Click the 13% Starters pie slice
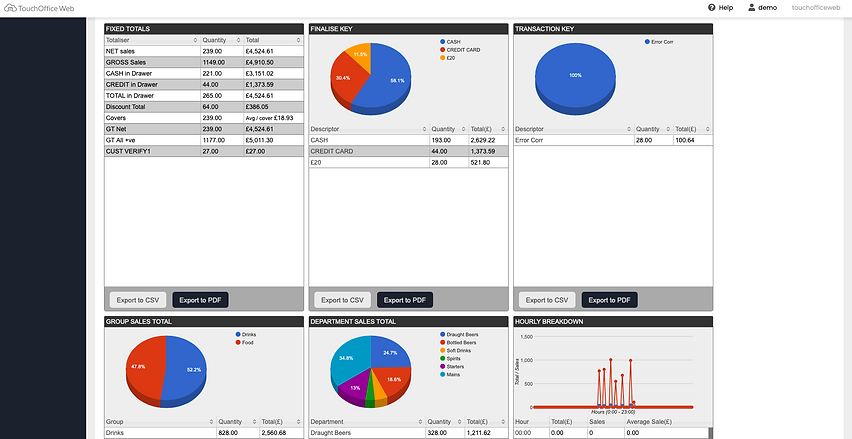The width and height of the screenshot is (852, 439). pos(354,388)
